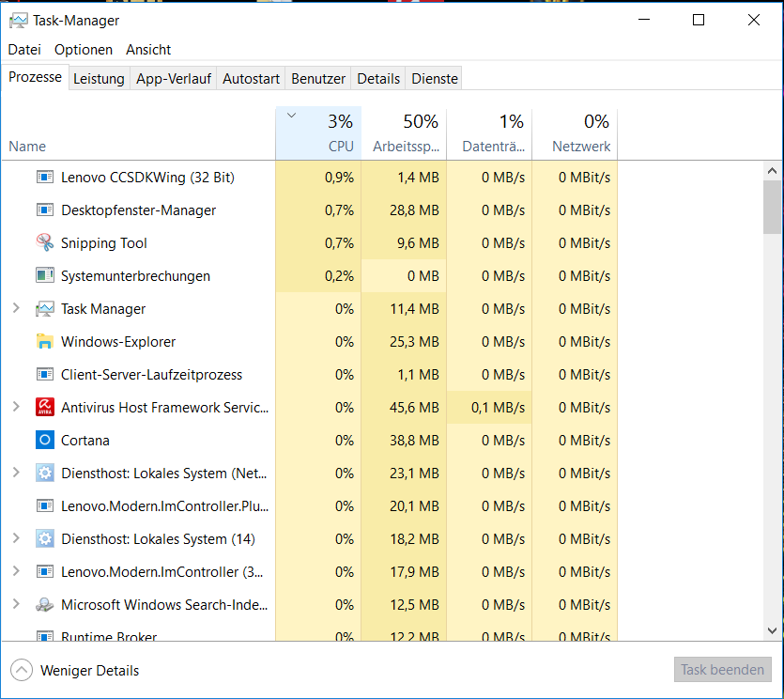Select the Prozesse tab
784x699 pixels.
click(x=35, y=77)
